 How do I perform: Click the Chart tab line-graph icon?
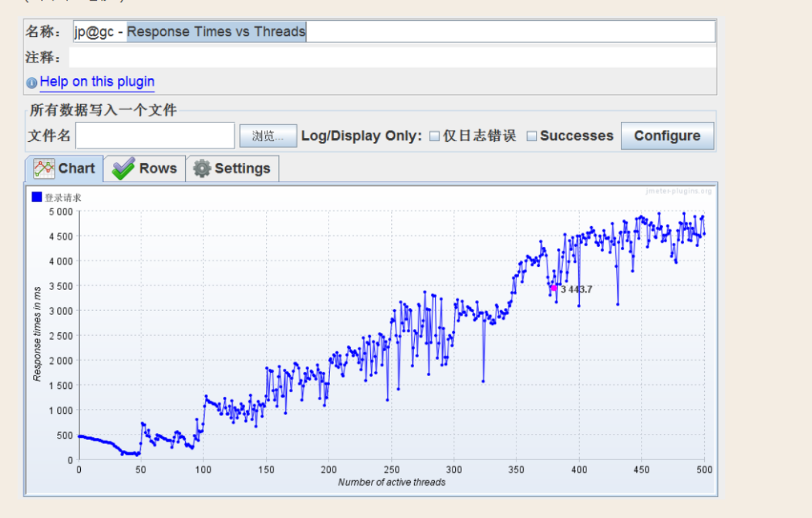(x=44, y=168)
